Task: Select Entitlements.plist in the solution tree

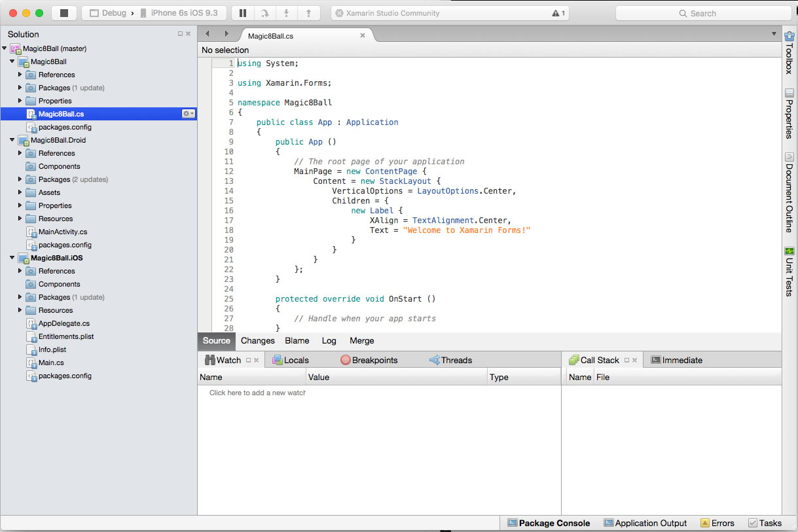Action: 65,336
